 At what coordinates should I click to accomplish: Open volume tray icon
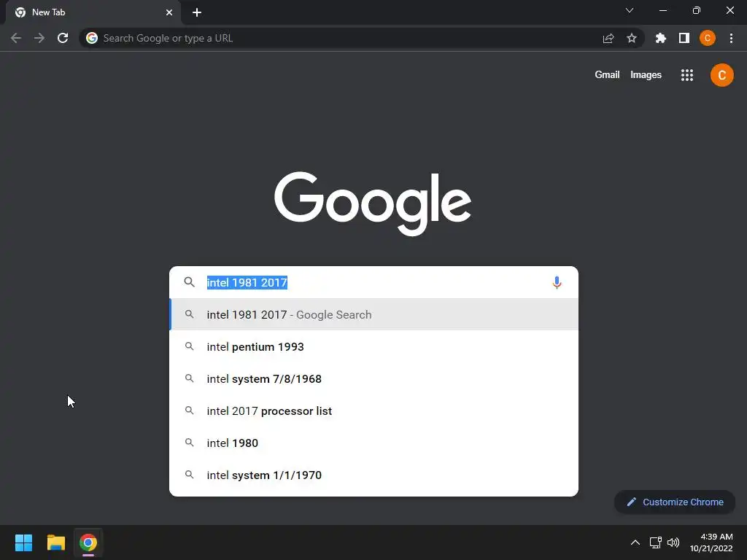673,542
